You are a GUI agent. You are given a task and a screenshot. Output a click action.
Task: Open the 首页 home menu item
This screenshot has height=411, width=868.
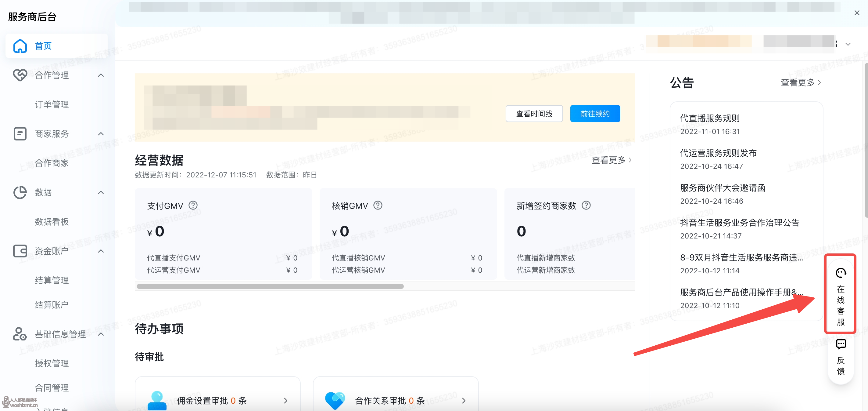(x=57, y=45)
